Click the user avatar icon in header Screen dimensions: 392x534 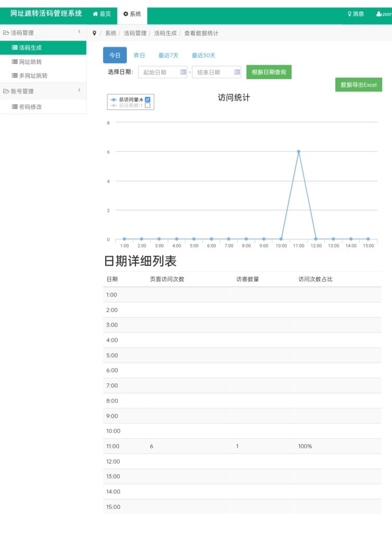378,14
